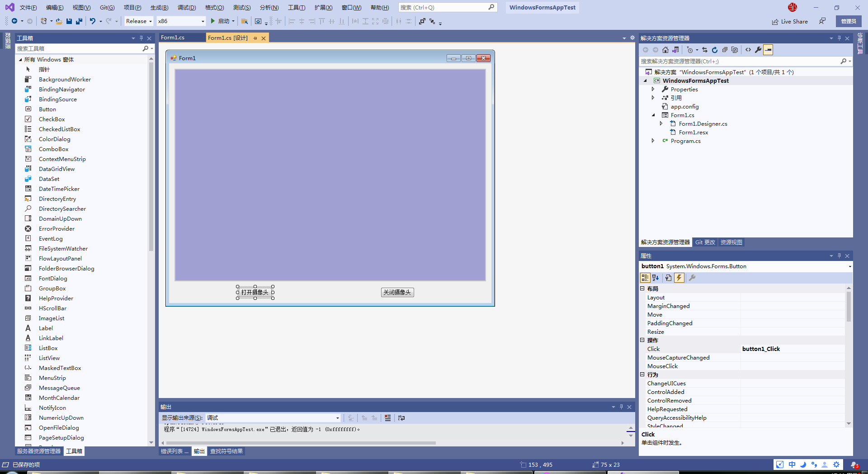868x474 pixels.
Task: Collapse 所有 Windows 窗体 toolbox group
Action: (20, 60)
